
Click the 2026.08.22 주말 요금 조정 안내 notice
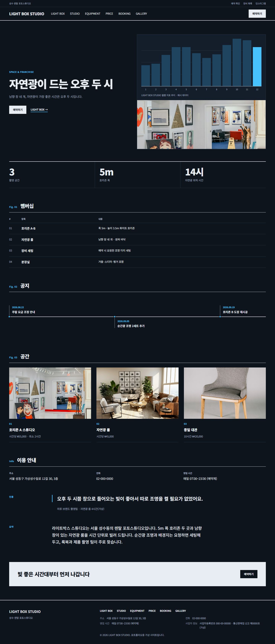click(23, 310)
